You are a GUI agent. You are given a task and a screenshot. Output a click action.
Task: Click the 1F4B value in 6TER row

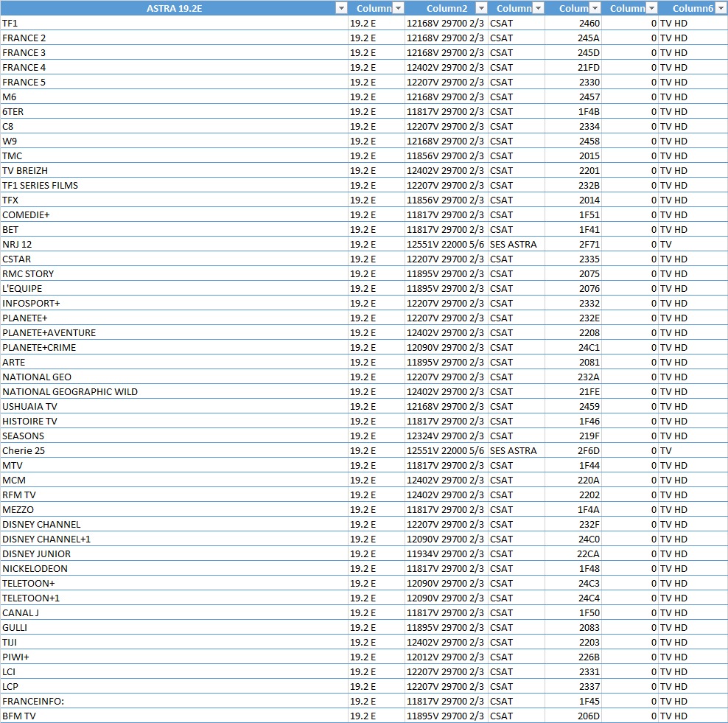click(x=573, y=111)
